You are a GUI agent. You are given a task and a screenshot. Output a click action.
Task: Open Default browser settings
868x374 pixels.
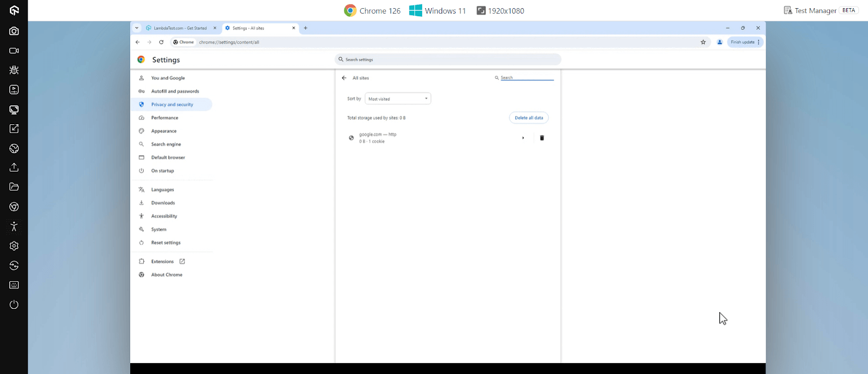168,157
